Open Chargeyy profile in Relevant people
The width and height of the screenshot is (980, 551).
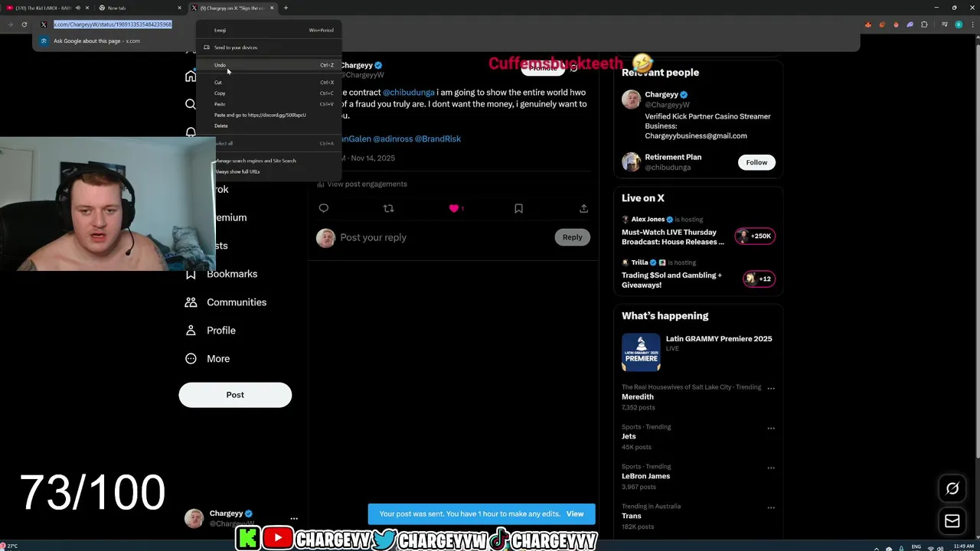click(661, 95)
